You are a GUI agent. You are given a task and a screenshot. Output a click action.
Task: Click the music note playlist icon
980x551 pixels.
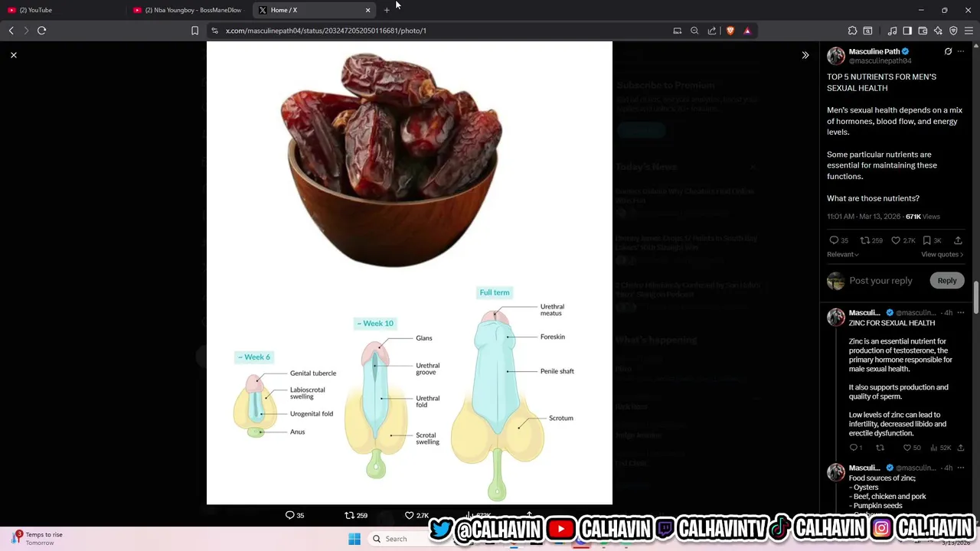pos(892,31)
